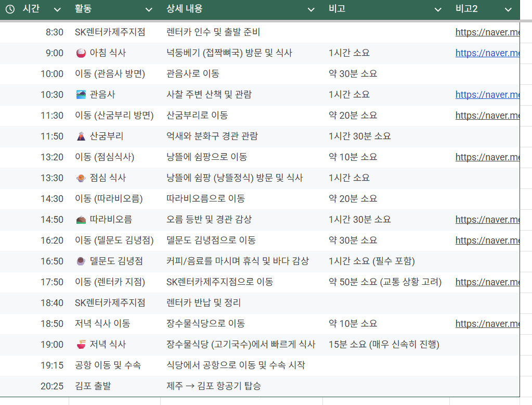Open the naver.me link in the 8:30 row
Viewport: 532px width, 405px height.
click(487, 32)
